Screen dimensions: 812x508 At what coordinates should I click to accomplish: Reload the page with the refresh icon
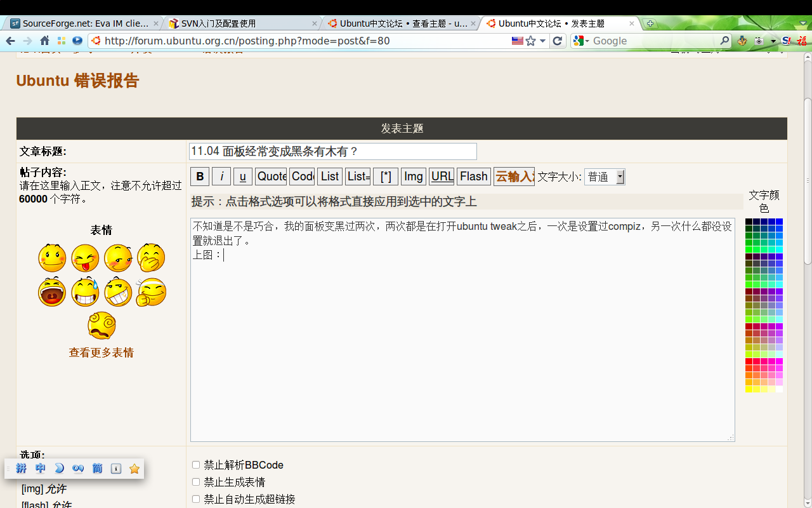click(557, 41)
